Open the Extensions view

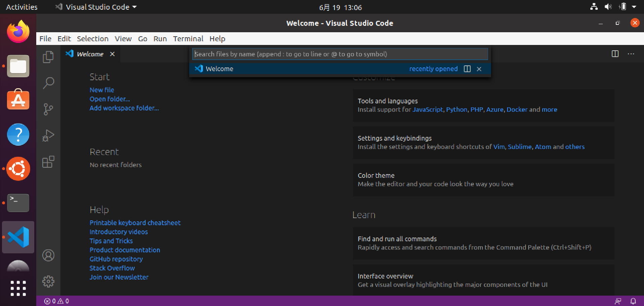click(x=48, y=162)
